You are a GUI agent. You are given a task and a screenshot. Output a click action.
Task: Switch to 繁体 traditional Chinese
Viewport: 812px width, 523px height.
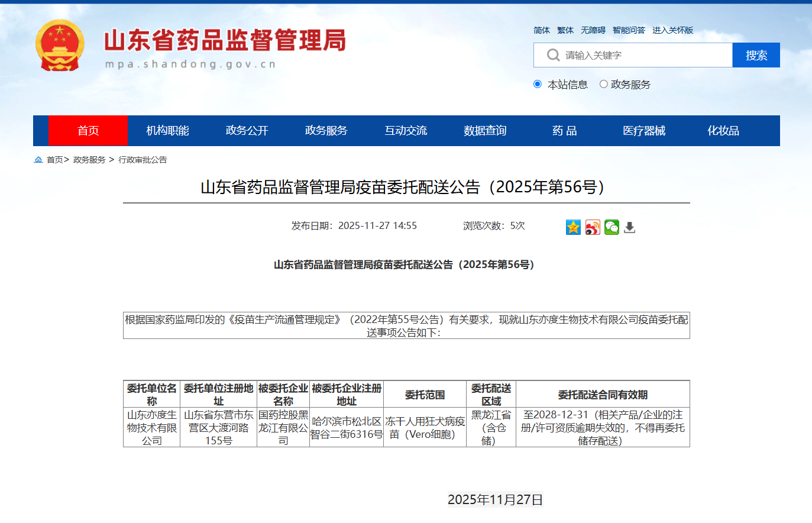point(564,30)
